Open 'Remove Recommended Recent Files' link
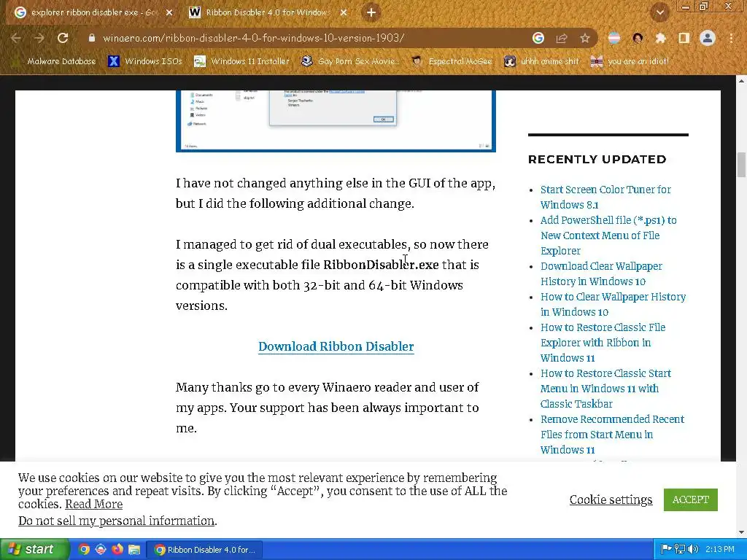 612,435
